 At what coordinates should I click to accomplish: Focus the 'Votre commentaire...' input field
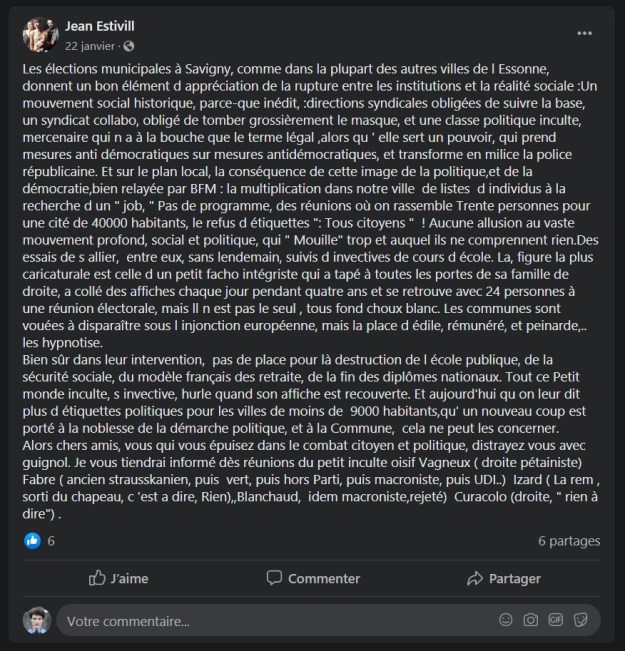tap(270, 621)
